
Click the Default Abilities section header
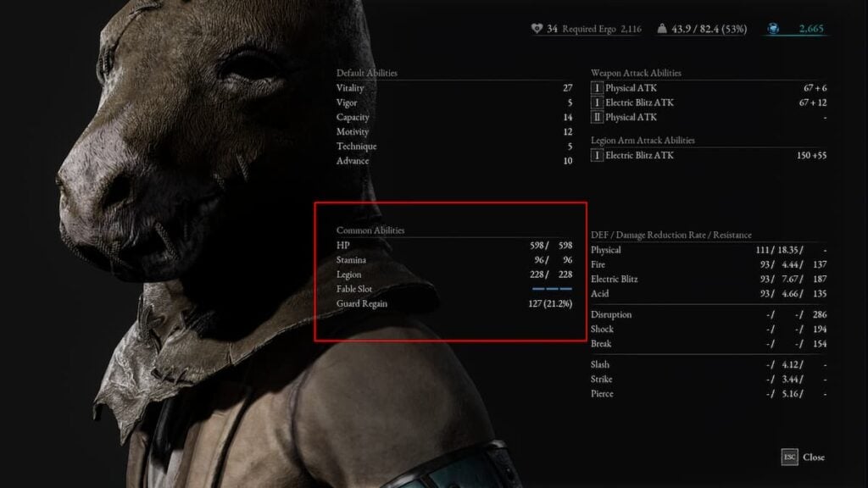(366, 73)
